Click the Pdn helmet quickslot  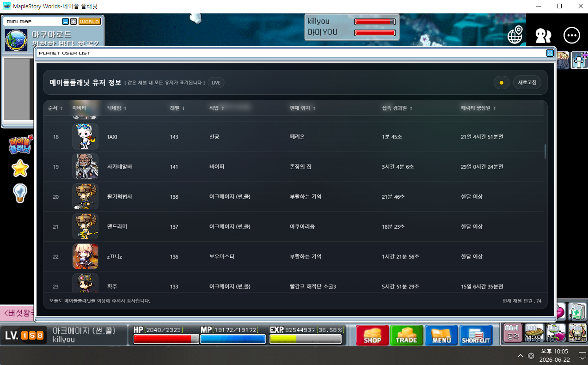[x=577, y=333]
